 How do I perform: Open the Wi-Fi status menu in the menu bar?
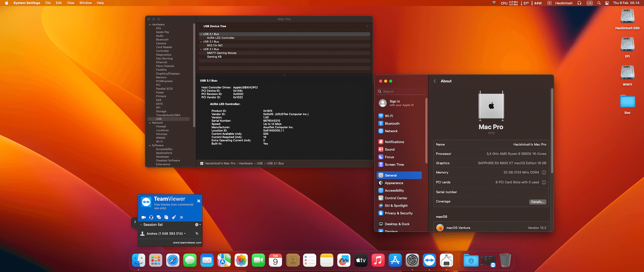tap(494, 3)
